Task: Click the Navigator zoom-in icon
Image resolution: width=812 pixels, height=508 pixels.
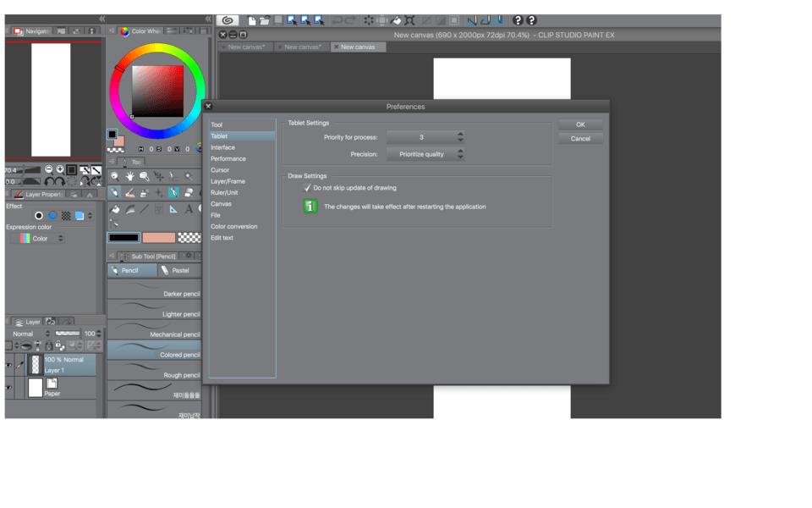Action: 60,170
